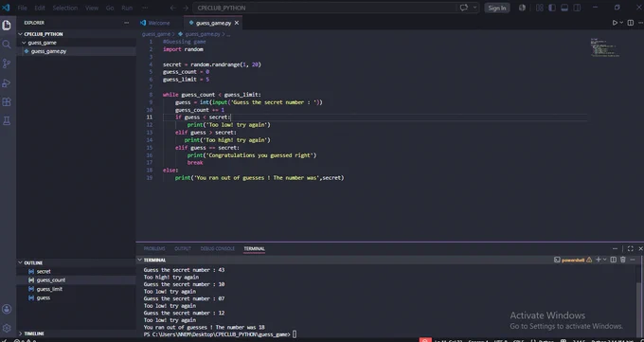Open the run button dropdown arrow
Viewport: 644px width, 342px height.
click(x=621, y=23)
